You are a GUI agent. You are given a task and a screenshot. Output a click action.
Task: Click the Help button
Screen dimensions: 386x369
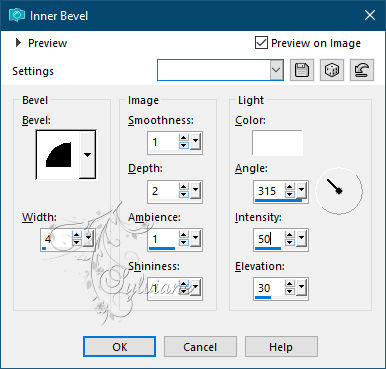(281, 347)
